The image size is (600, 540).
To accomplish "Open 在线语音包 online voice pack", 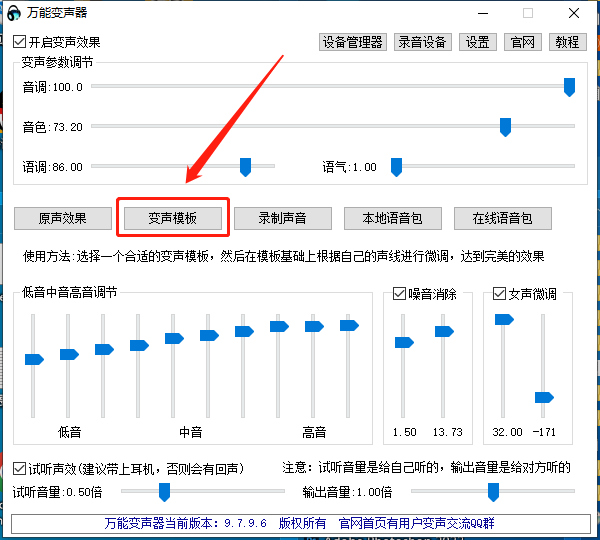I will 502,218.
